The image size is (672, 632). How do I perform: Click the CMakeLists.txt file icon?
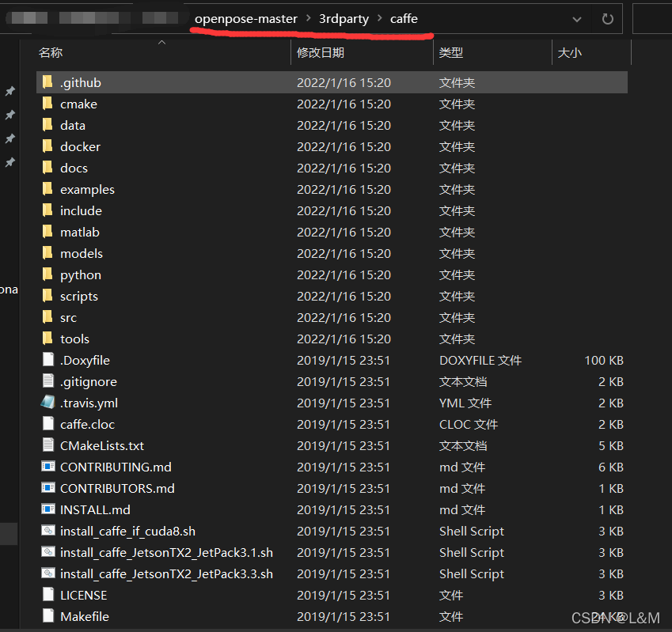click(48, 445)
